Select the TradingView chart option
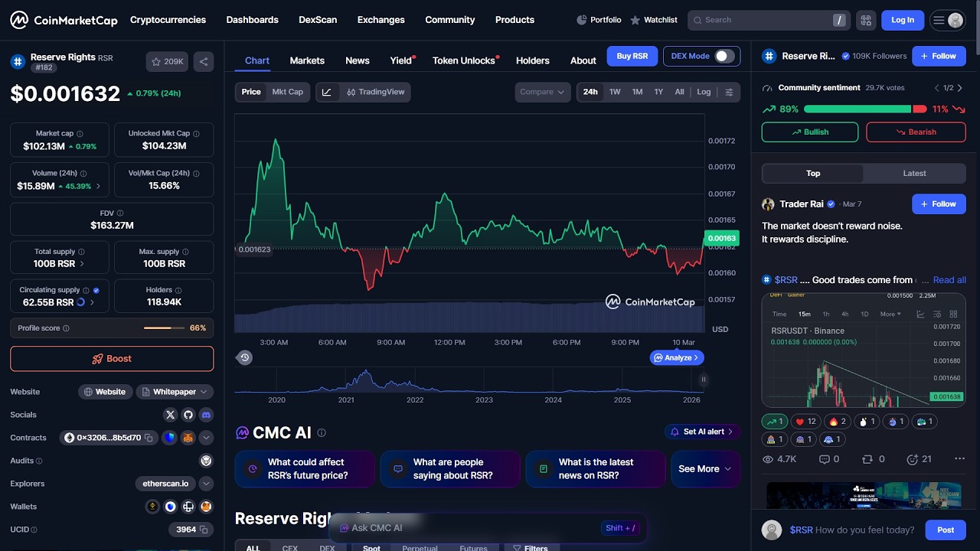This screenshot has width=980, height=551. pyautogui.click(x=374, y=92)
